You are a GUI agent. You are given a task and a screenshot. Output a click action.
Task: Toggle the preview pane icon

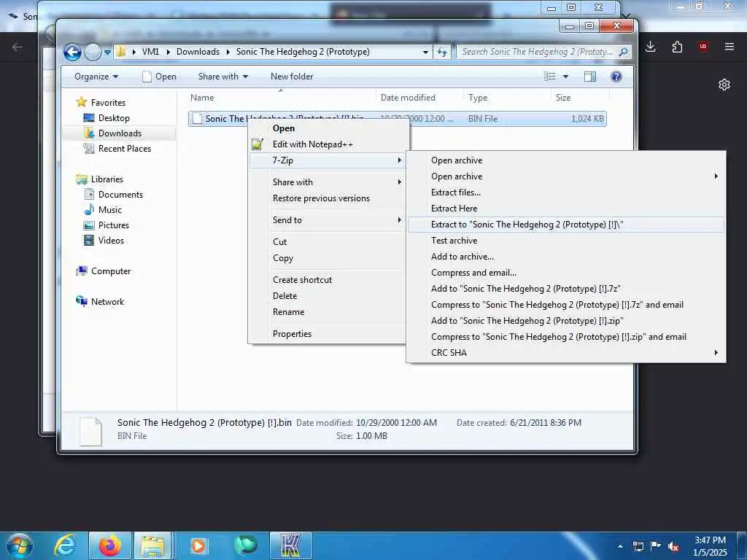point(589,77)
